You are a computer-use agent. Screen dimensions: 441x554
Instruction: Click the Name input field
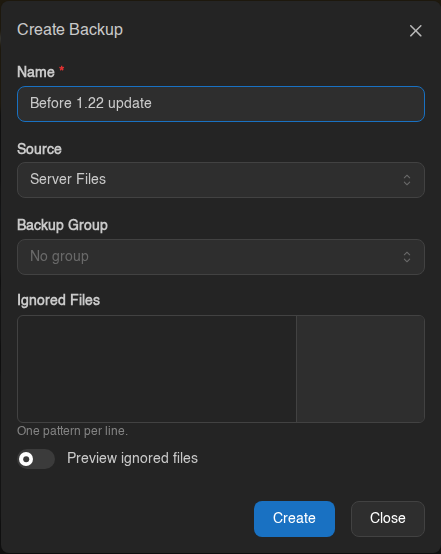point(221,104)
